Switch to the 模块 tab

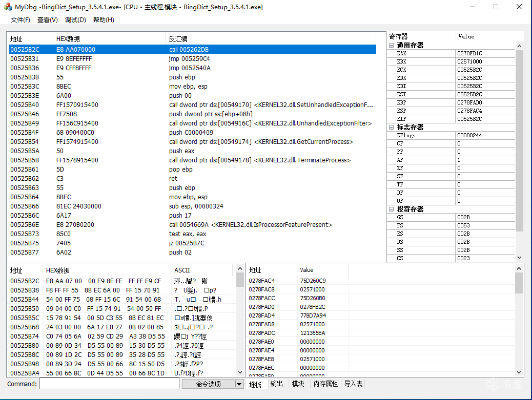(298, 384)
